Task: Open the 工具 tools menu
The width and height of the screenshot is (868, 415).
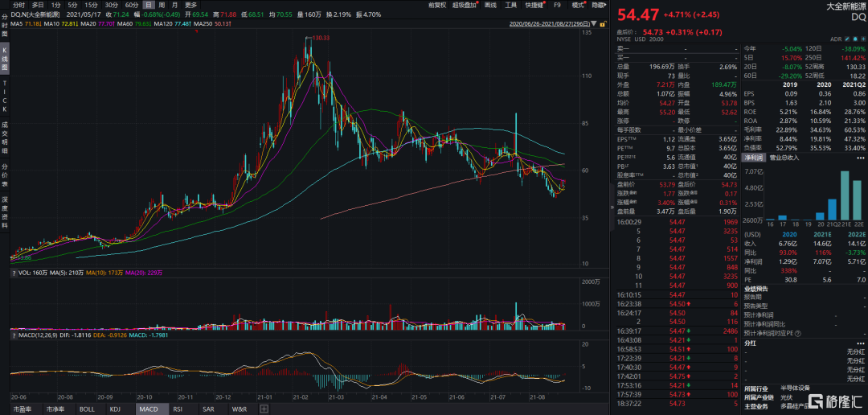Action: click(x=511, y=5)
